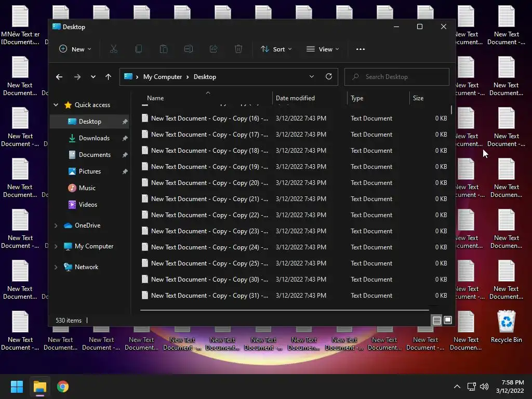Go up one folder level arrow

tap(108, 77)
